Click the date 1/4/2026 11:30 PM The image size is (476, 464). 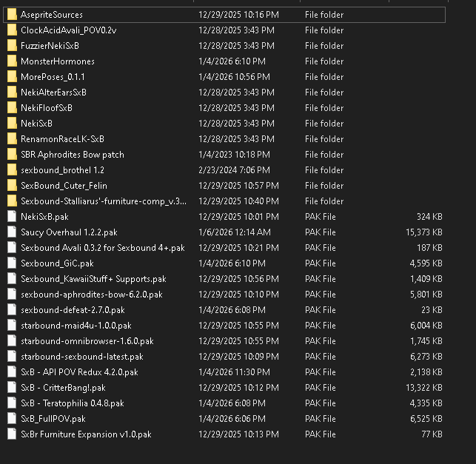click(x=235, y=371)
